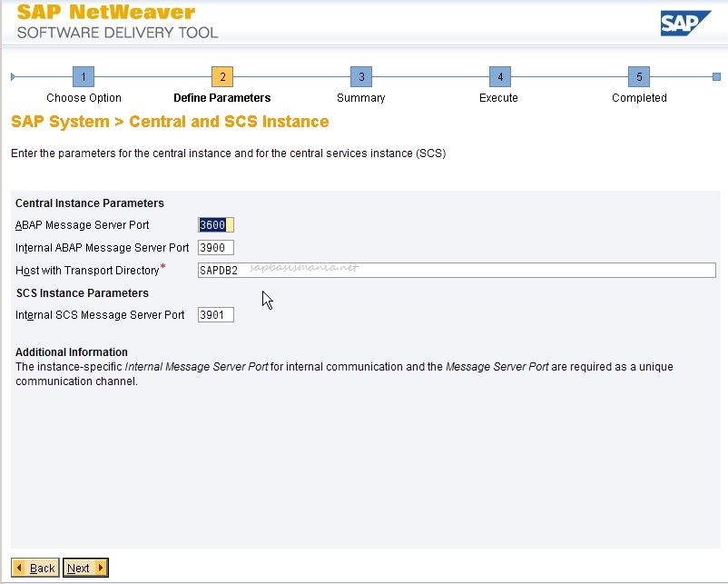Click the 'Internal SCS Message Server Port' label

pyautogui.click(x=100, y=315)
